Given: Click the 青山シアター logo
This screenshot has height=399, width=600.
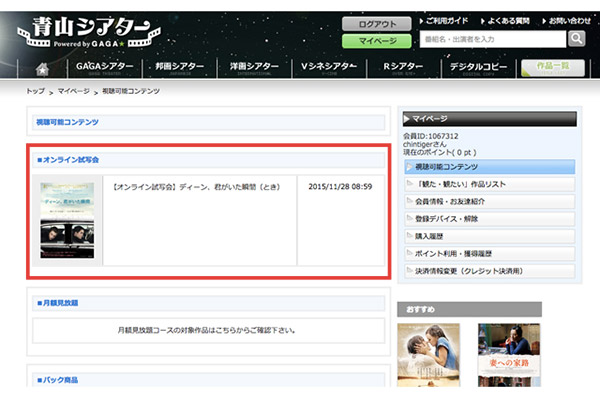Looking at the screenshot, I should 89,32.
